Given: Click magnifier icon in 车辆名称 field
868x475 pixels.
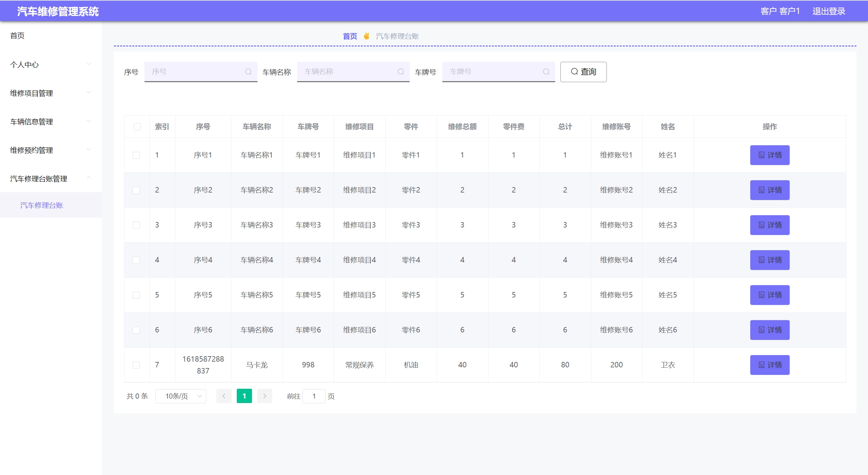Looking at the screenshot, I should pos(401,72).
